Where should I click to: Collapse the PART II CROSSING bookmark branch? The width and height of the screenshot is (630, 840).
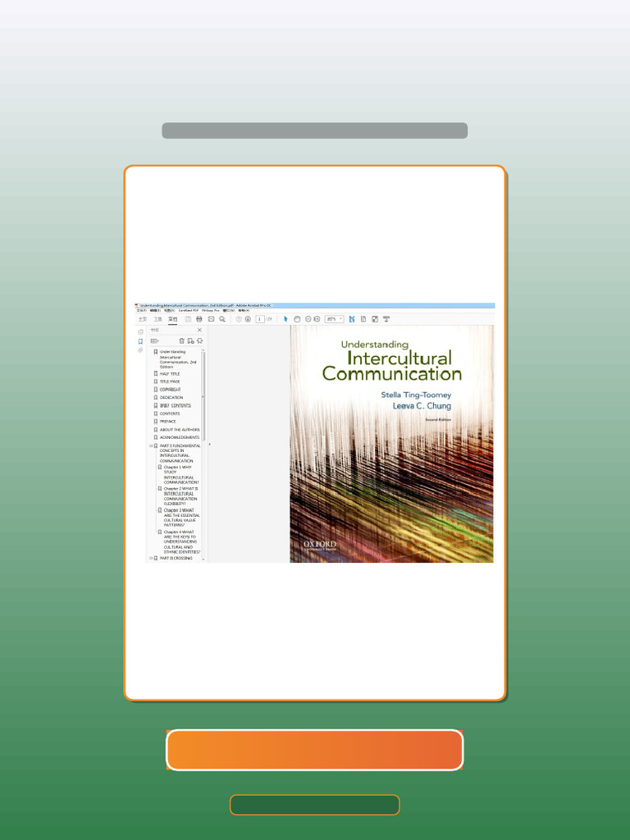coord(151,558)
